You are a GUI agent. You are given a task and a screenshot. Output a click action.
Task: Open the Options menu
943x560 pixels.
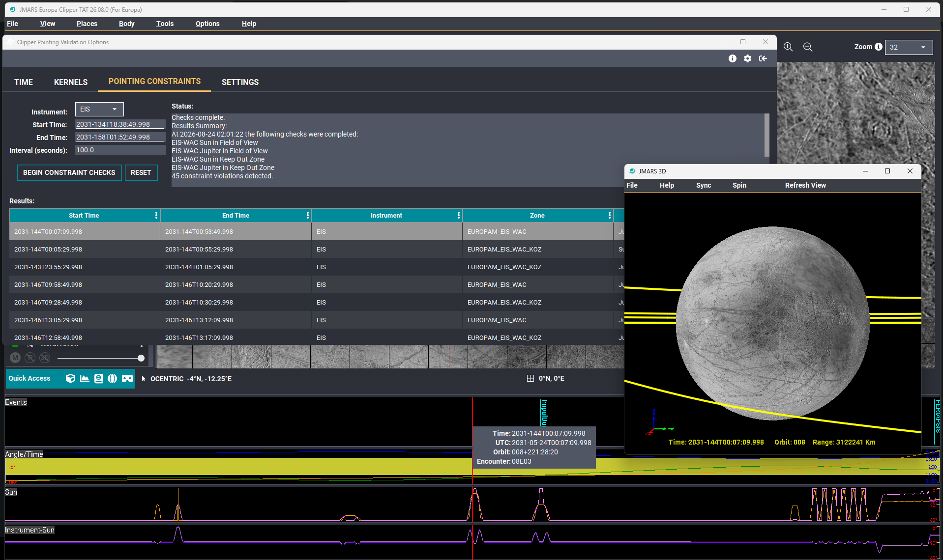click(207, 24)
